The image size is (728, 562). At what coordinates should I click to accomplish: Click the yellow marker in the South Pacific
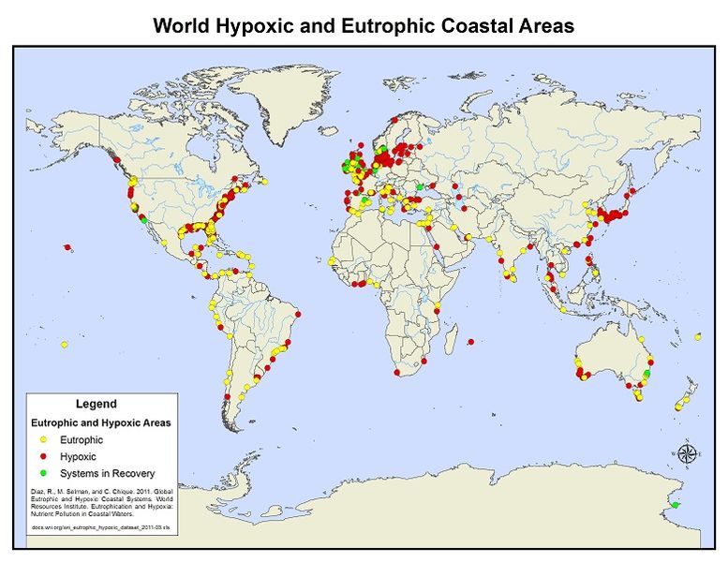[x=65, y=345]
